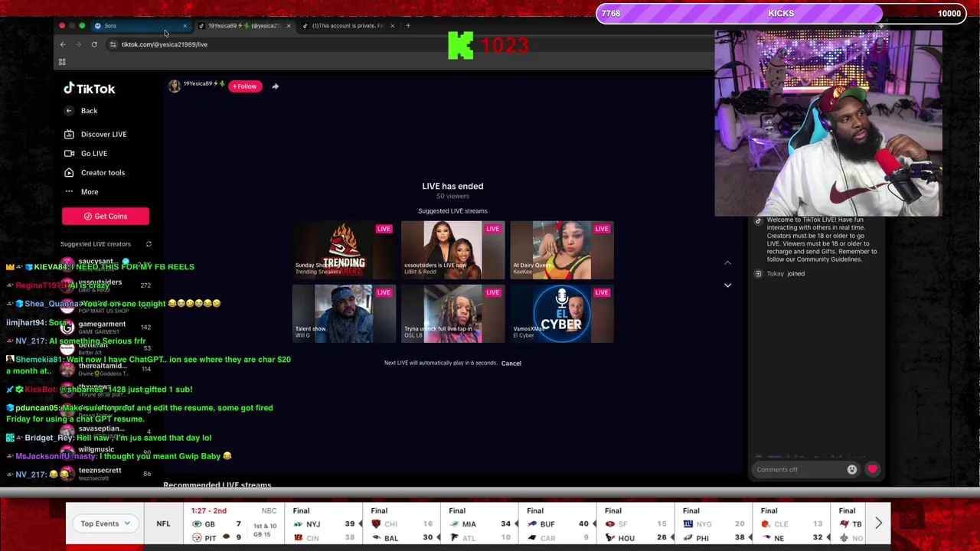Open the Top Events dropdown
This screenshot has width=980, height=551.
coord(106,523)
